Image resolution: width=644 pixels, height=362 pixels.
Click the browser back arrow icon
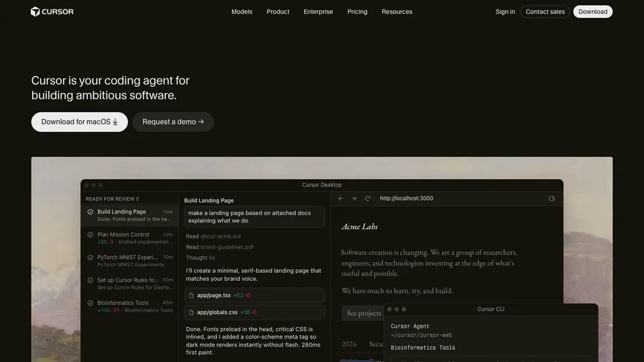pos(341,198)
